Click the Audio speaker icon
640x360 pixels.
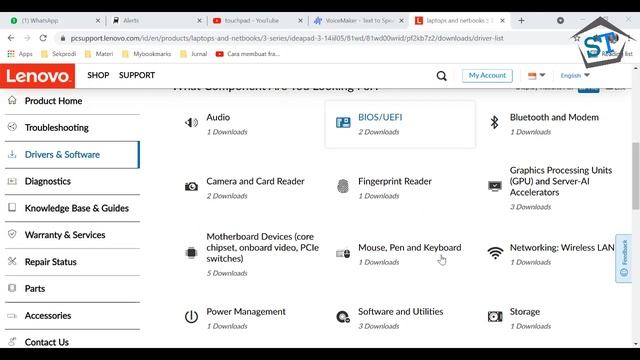tap(191, 122)
